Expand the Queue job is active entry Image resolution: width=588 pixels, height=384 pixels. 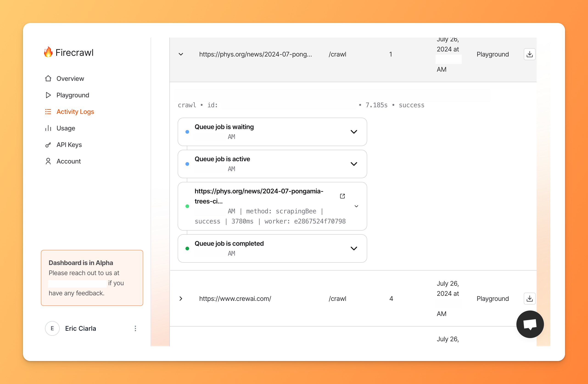354,164
